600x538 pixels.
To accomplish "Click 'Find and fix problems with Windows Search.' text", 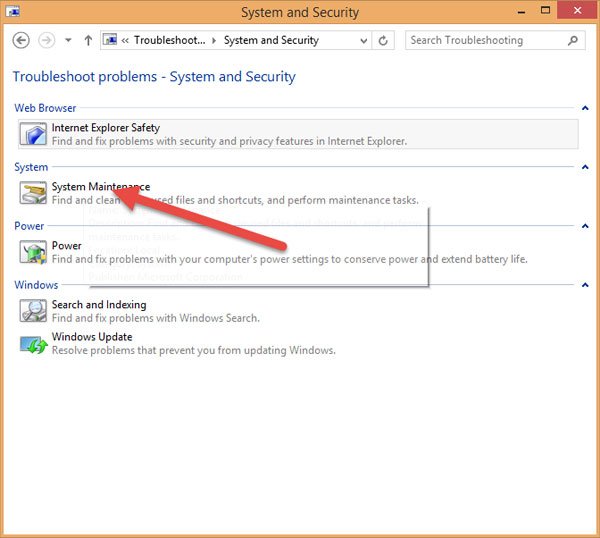I will pyautogui.click(x=156, y=318).
